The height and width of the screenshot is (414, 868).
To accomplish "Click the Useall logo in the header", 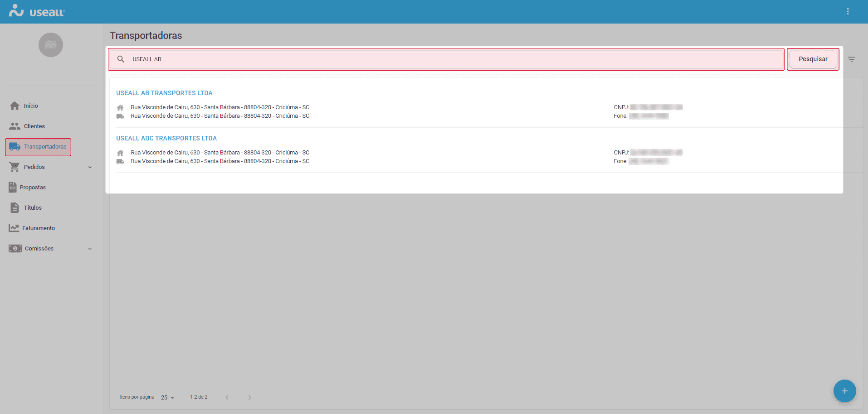I will pyautogui.click(x=37, y=11).
